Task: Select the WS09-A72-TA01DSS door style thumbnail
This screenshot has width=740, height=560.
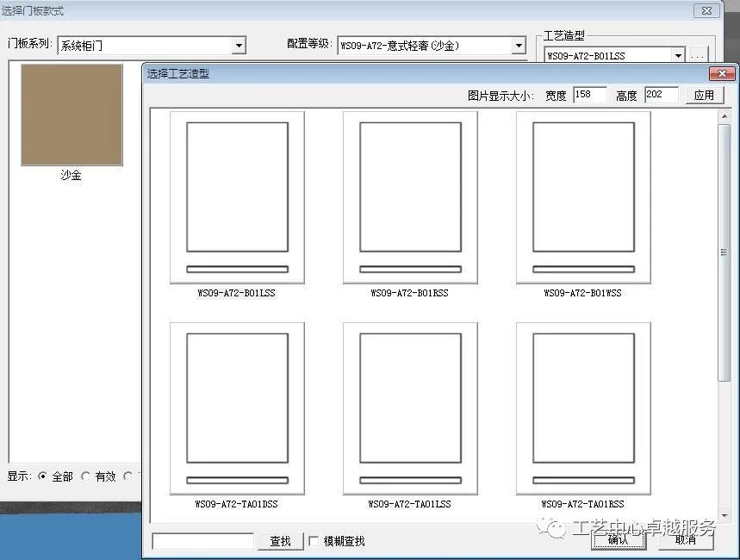Action: click(x=236, y=407)
